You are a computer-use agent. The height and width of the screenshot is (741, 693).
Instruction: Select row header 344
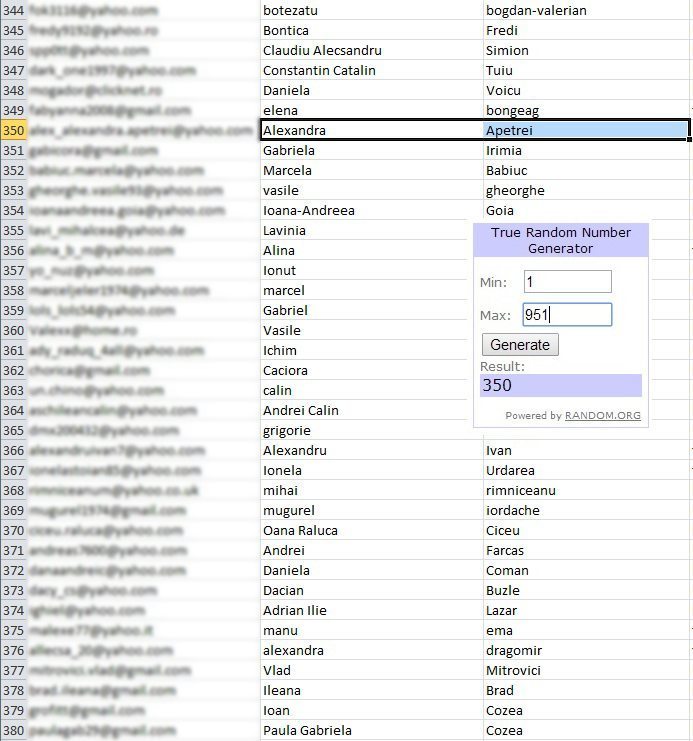pyautogui.click(x=13, y=10)
